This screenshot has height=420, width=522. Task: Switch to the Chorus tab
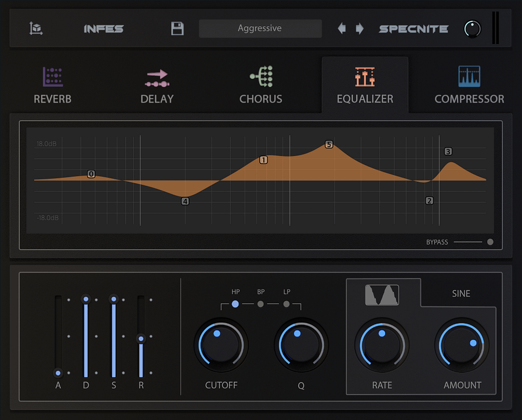tap(260, 85)
